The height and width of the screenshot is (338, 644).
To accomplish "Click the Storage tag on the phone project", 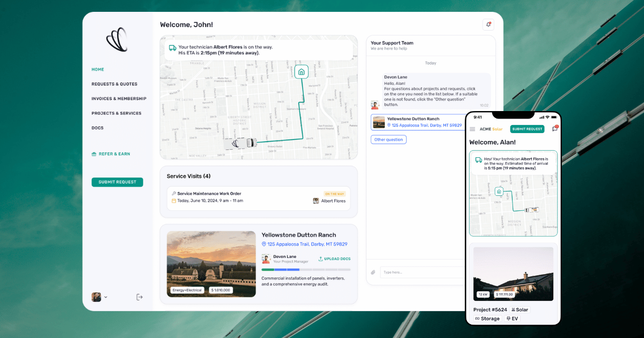I will (487, 319).
